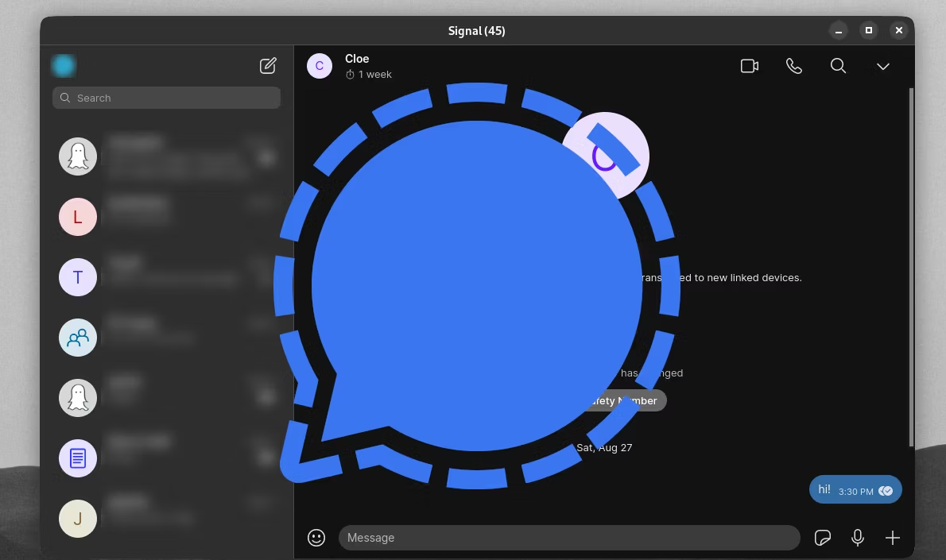Screen dimensions: 946x560
Task: Click the sidebar Search field
Action: click(166, 98)
